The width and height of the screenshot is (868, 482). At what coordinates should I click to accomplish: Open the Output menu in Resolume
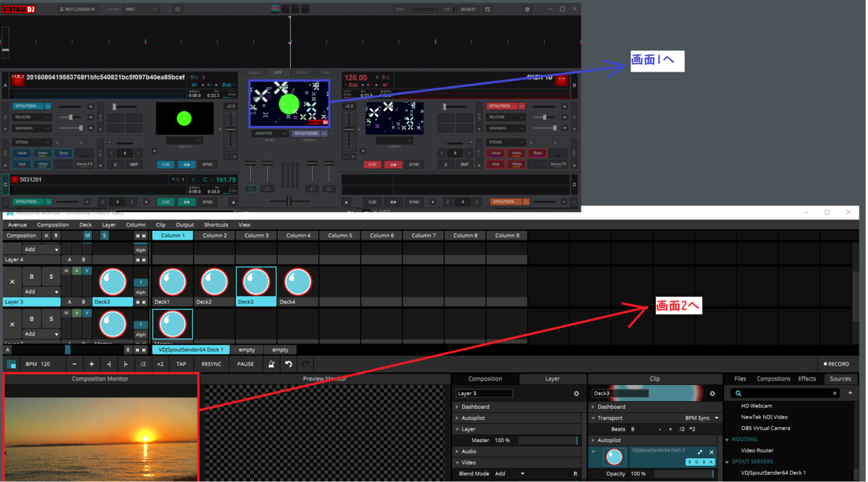pos(185,225)
